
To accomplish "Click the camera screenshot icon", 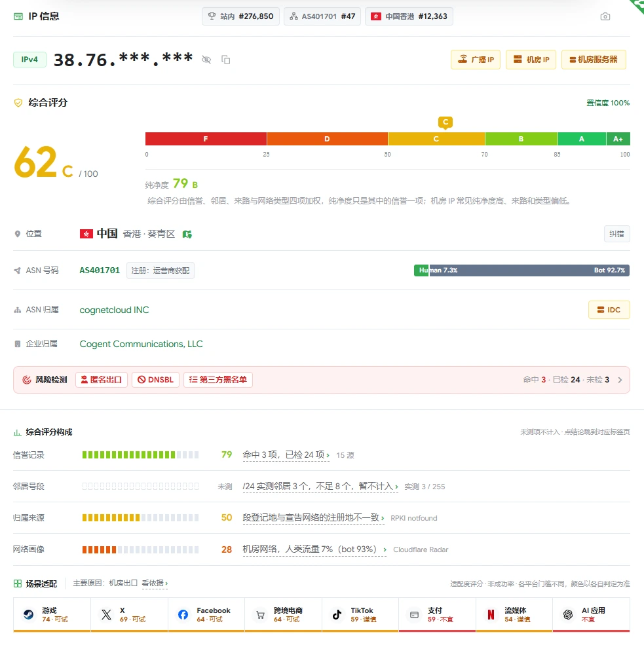I will coord(605,16).
